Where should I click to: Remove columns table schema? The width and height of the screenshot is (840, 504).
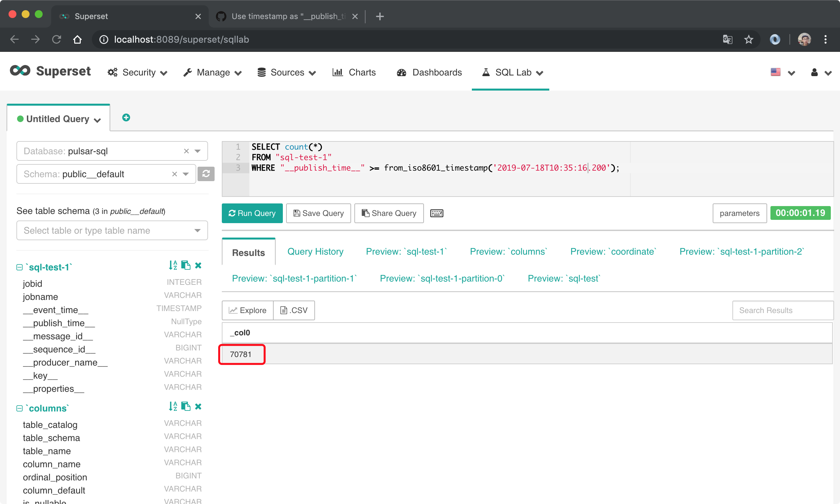(198, 406)
